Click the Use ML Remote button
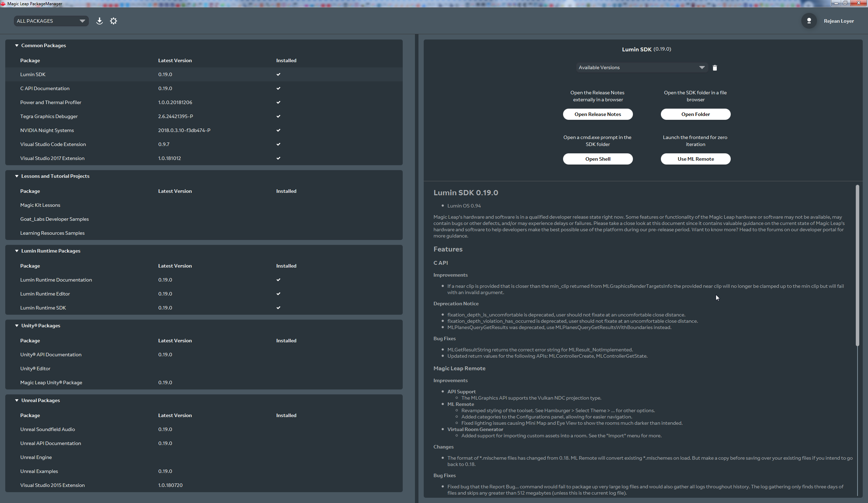The width and height of the screenshot is (868, 503). (695, 159)
